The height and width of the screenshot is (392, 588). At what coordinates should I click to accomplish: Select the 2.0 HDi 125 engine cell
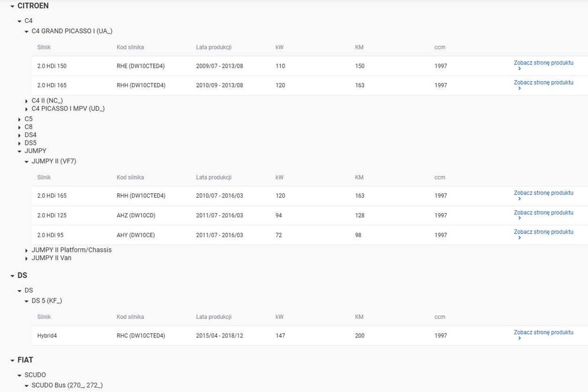(52, 215)
